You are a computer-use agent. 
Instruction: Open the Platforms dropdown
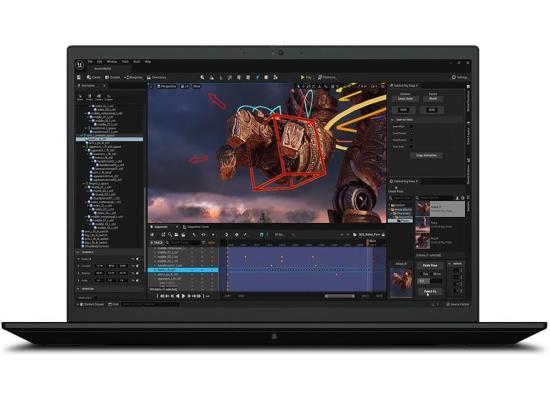327,77
